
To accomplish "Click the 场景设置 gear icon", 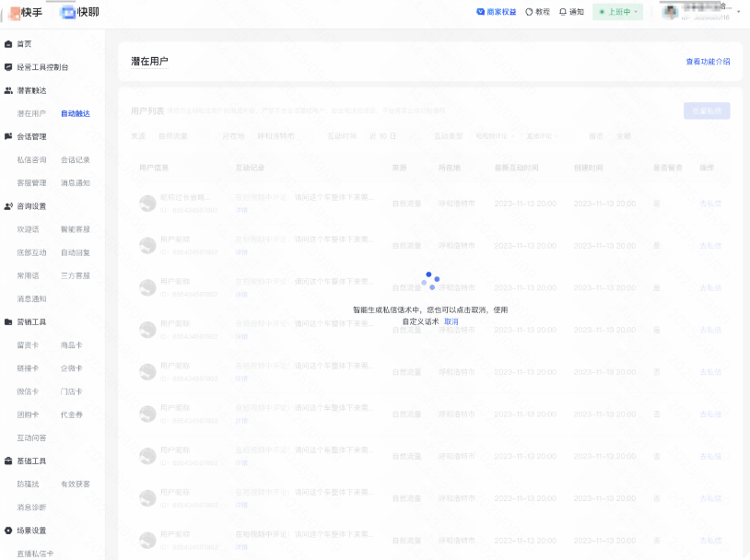I will tap(8, 531).
